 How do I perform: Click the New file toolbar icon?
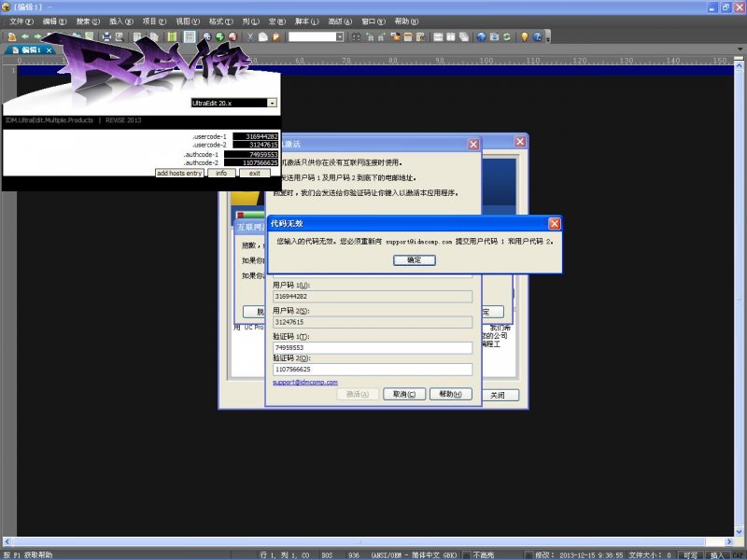[12, 36]
